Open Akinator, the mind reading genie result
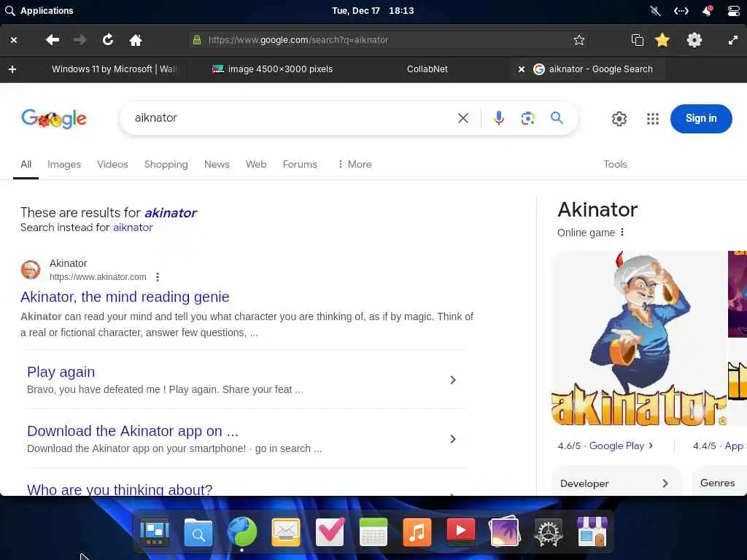The width and height of the screenshot is (747, 560). 125,297
